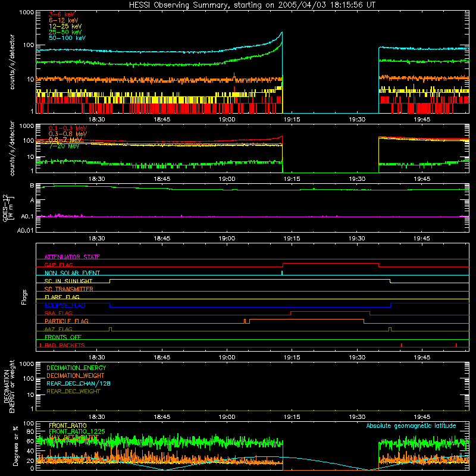Click the REAR_DEC_CHAN/128 legend label

click(79, 383)
